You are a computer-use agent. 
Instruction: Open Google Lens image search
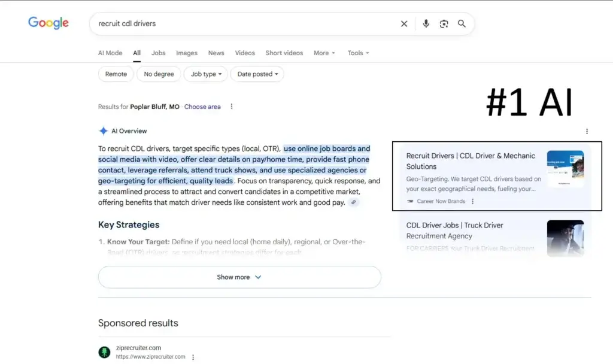444,23
